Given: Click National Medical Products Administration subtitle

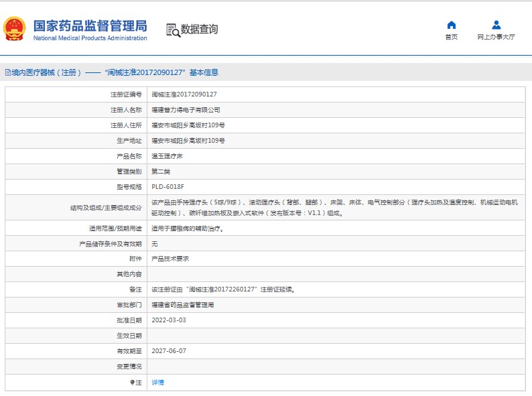Looking at the screenshot, I should pos(90,38).
